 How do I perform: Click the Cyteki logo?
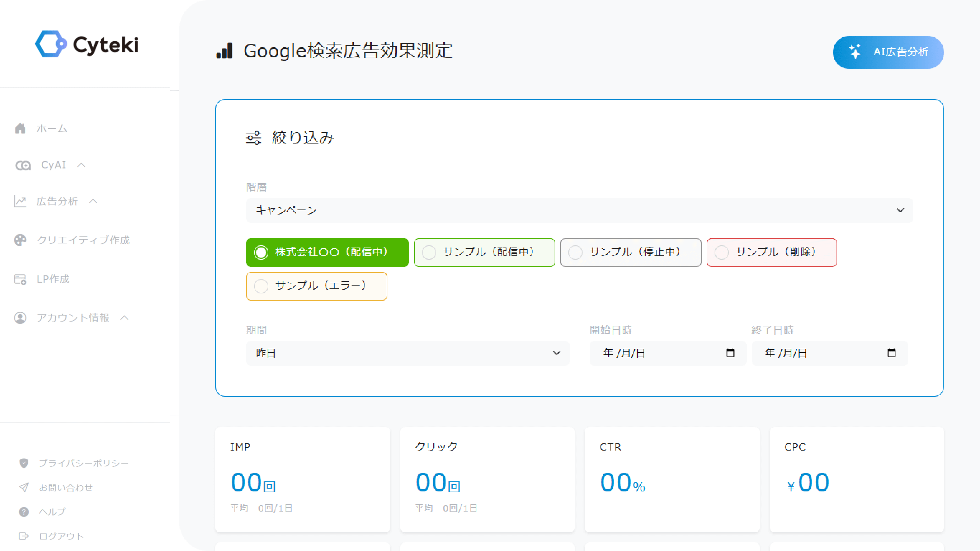coord(87,44)
